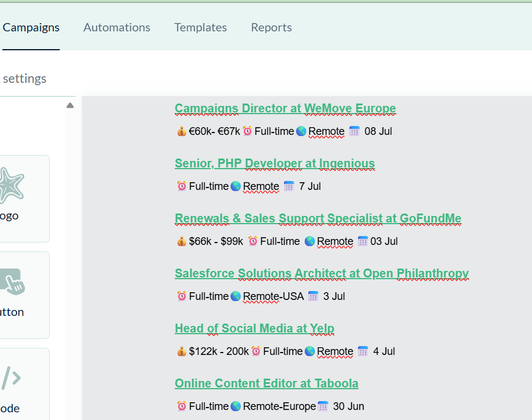Viewport: 532px width, 420px height.
Task: Click the scroll-up arrow in the block sidebar
Action: click(70, 105)
